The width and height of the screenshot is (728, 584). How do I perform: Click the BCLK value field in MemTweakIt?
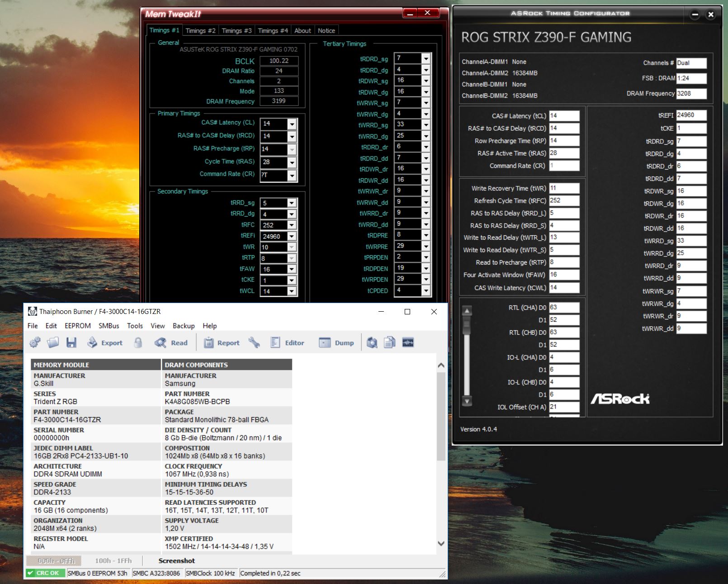pos(279,61)
